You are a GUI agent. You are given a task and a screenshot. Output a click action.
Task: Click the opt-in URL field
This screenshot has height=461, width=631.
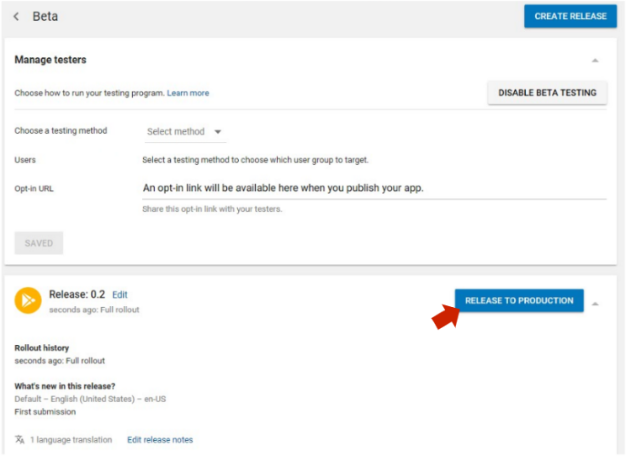372,187
